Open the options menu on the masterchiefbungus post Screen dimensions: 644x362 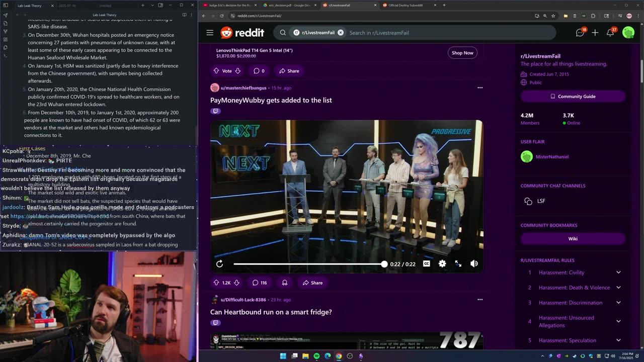click(480, 87)
